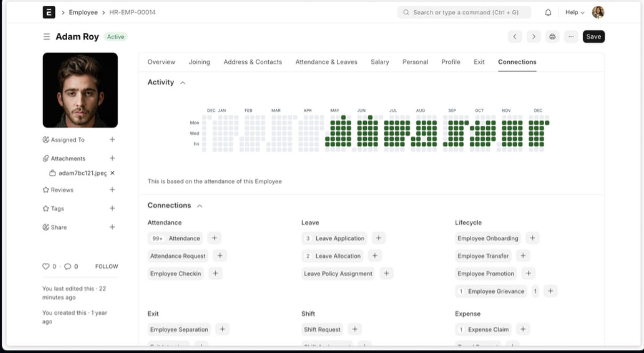Open the three-dot more options menu
The width and height of the screenshot is (644, 353).
coord(571,37)
